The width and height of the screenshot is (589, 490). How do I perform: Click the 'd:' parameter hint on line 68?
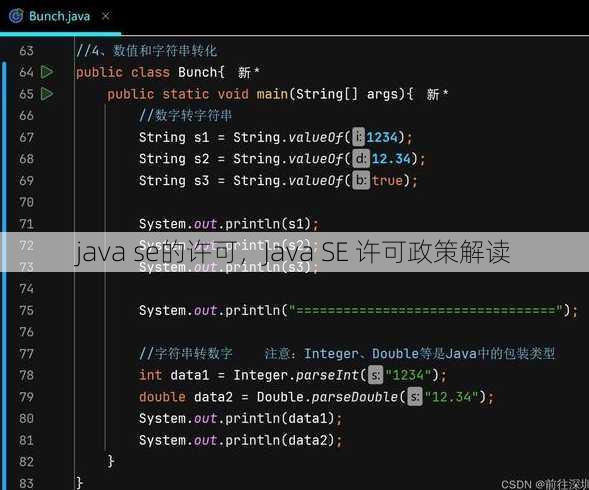point(361,159)
